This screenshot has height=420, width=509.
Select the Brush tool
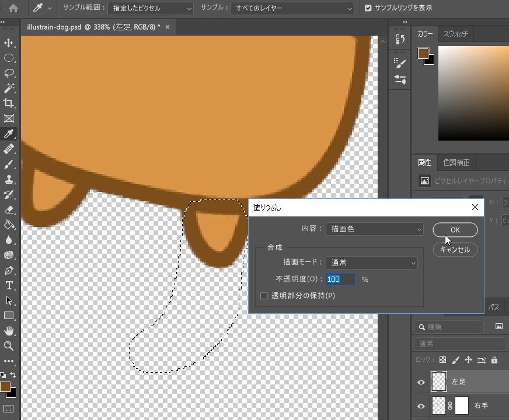click(9, 164)
